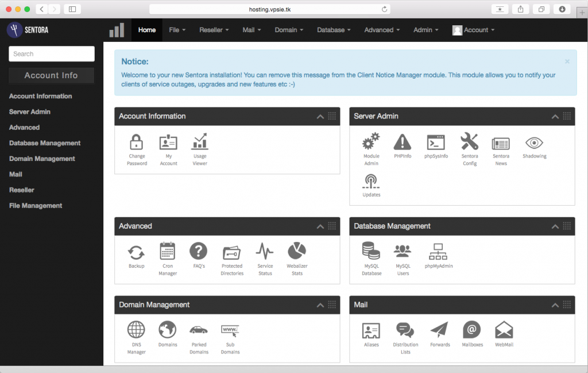This screenshot has height=373, width=588.
Task: Open the Mail dropdown menu in navbar
Action: (x=252, y=30)
